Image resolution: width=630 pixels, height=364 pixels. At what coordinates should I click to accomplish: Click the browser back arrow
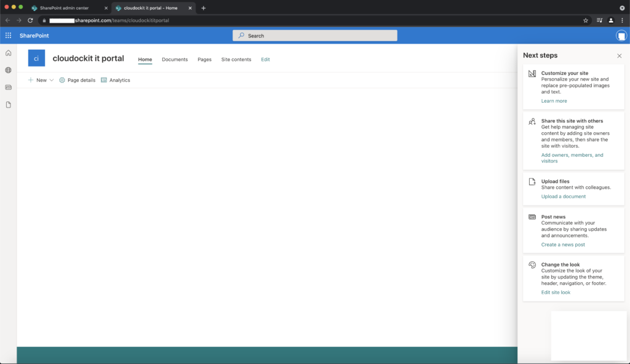coord(7,20)
